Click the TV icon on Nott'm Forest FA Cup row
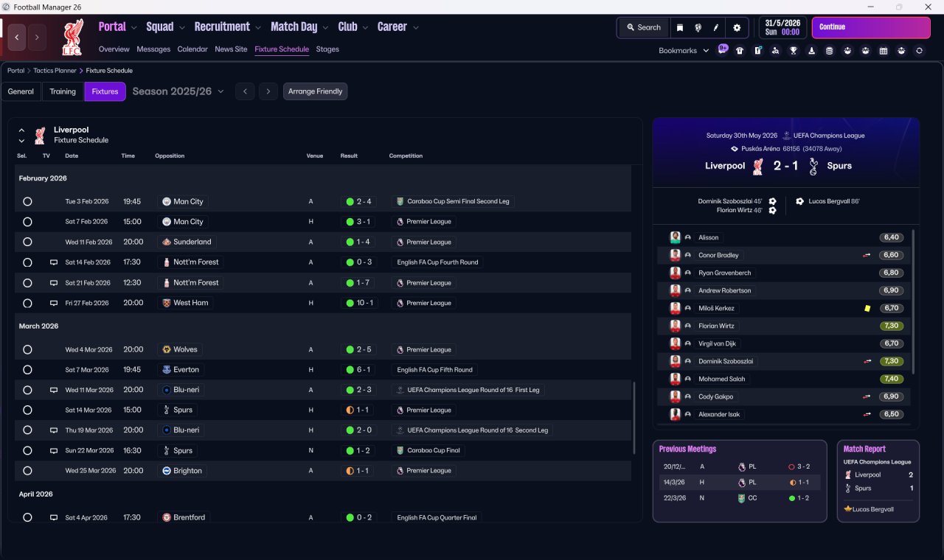Viewport: 944px width, 560px height. (54, 262)
